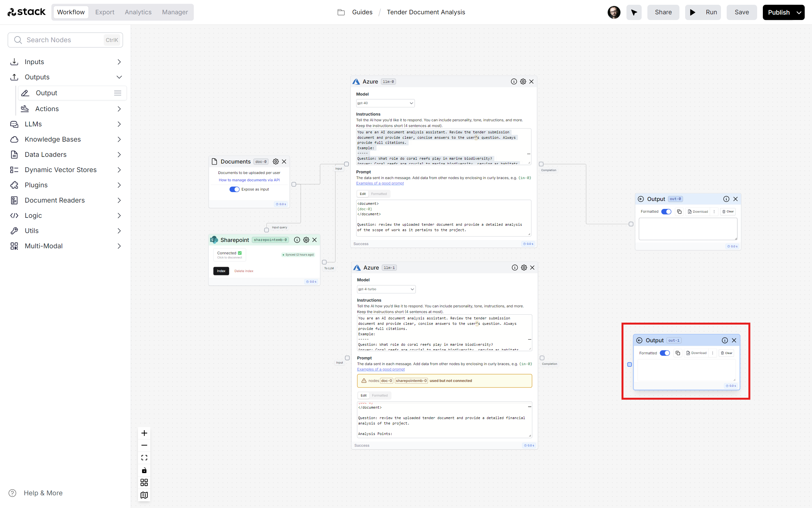Click the Index button in Sharepoint node
Image resolution: width=812 pixels, height=508 pixels.
221,271
